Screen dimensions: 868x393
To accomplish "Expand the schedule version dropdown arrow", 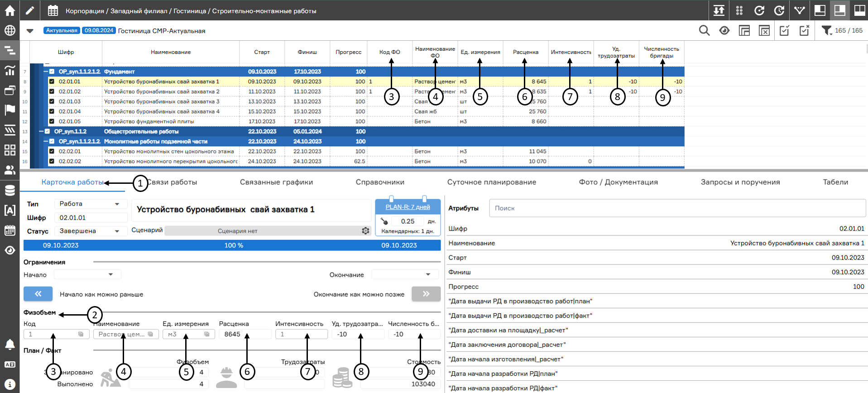I will 30,31.
